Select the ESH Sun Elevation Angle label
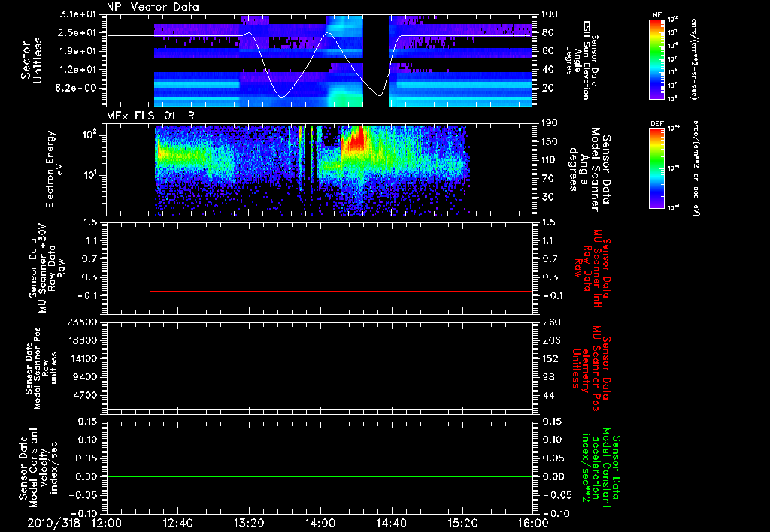This screenshot has width=770, height=532. tap(582, 60)
